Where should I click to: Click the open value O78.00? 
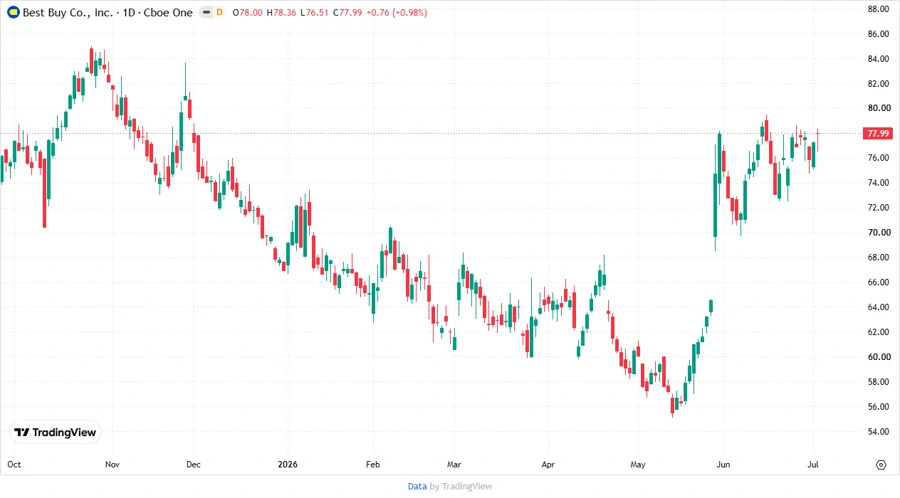click(x=247, y=12)
